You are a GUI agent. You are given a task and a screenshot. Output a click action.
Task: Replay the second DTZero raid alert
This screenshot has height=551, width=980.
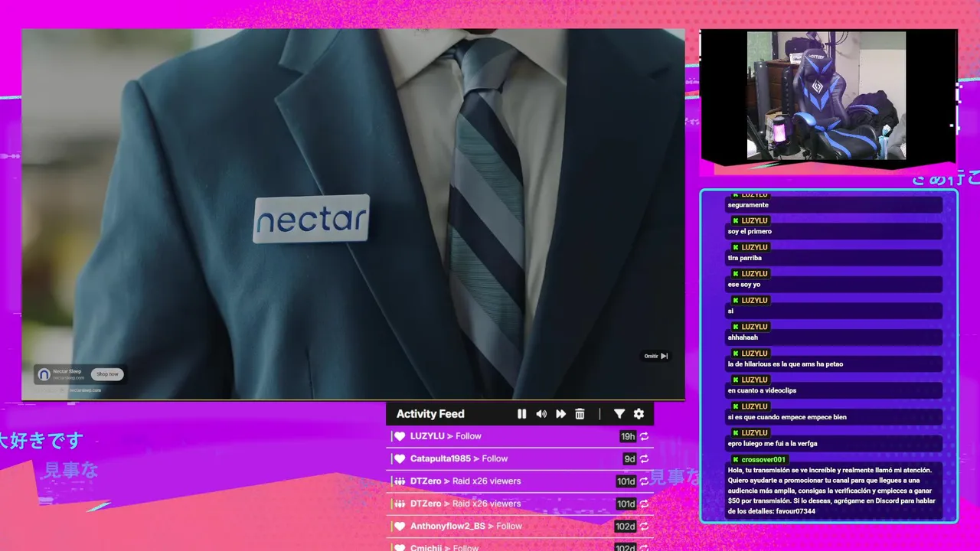coord(645,504)
